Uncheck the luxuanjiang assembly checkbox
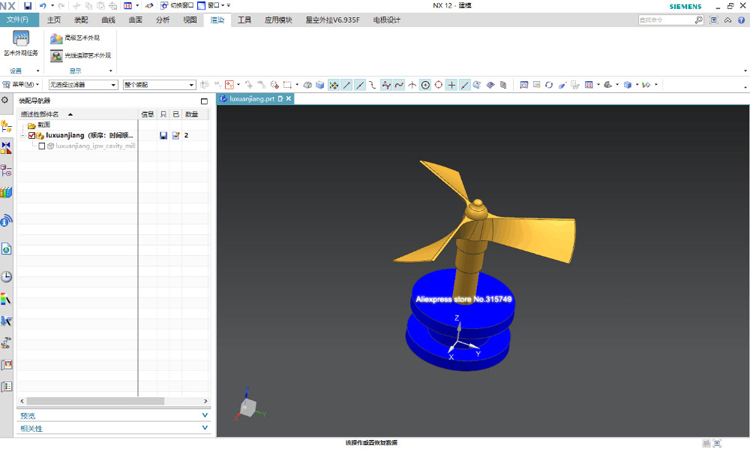The width and height of the screenshot is (750, 449). pyautogui.click(x=32, y=135)
